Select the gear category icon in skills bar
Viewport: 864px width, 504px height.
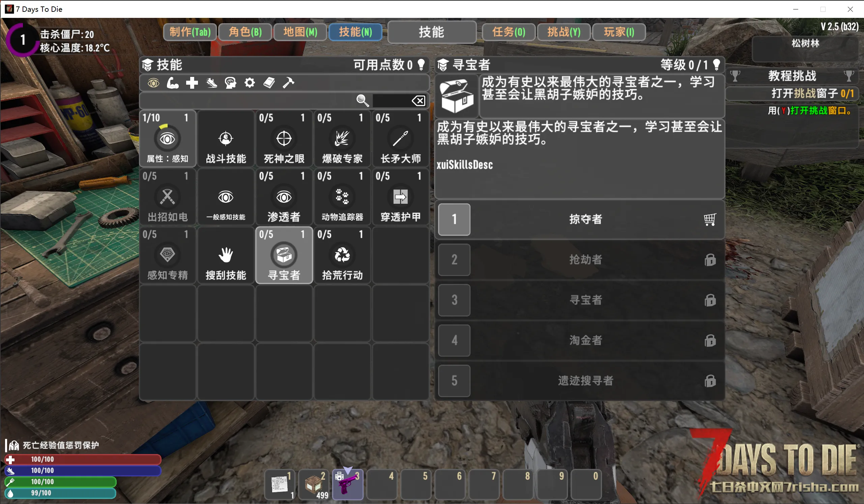[250, 83]
